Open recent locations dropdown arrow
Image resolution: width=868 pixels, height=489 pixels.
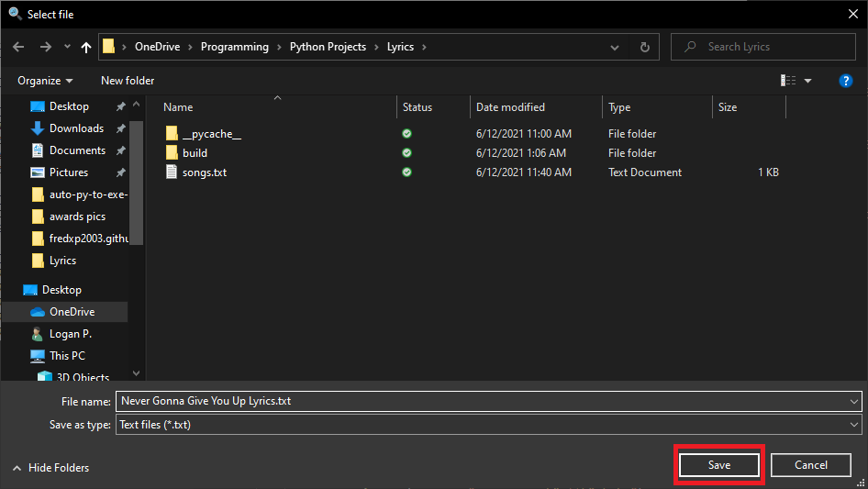[67, 47]
